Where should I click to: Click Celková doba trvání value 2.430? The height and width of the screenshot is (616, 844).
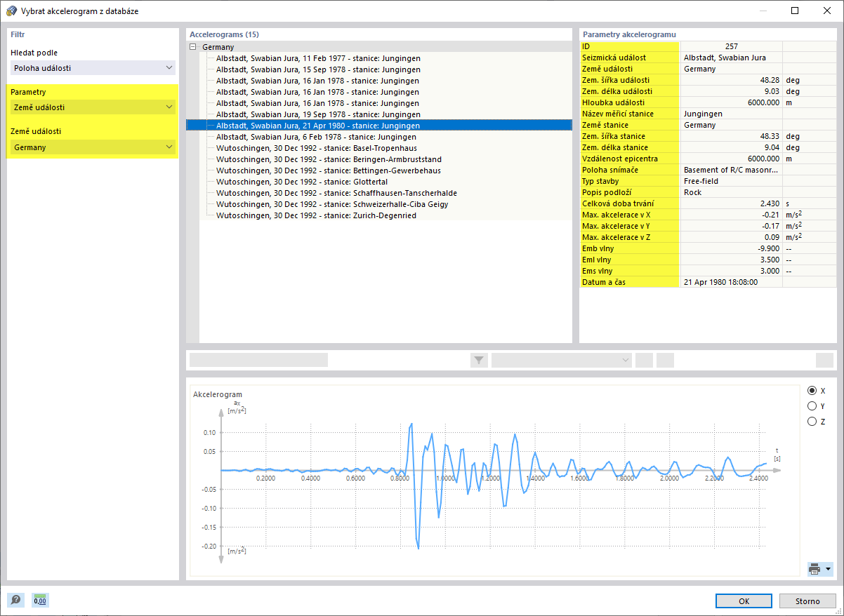point(732,203)
